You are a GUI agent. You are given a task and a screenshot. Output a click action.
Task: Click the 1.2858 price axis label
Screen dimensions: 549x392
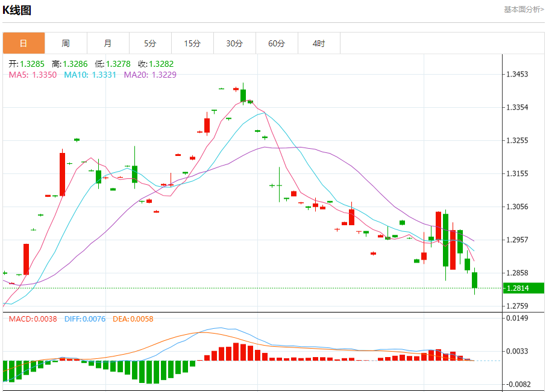(x=517, y=273)
